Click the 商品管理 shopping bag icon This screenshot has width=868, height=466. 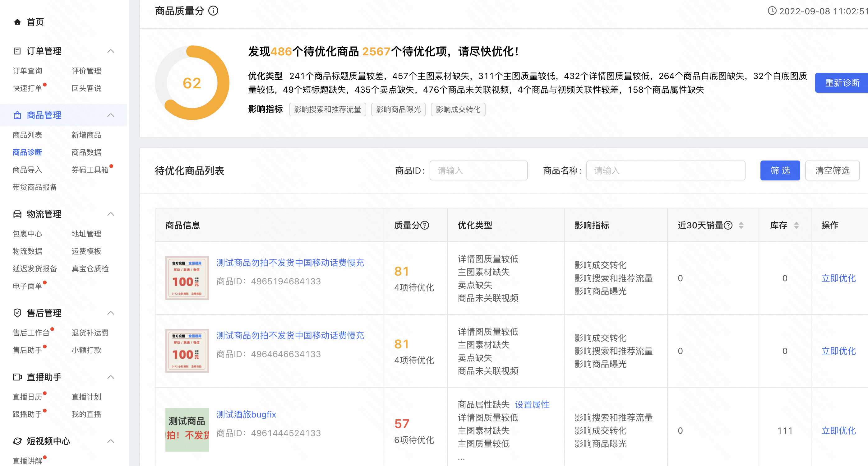pyautogui.click(x=17, y=115)
